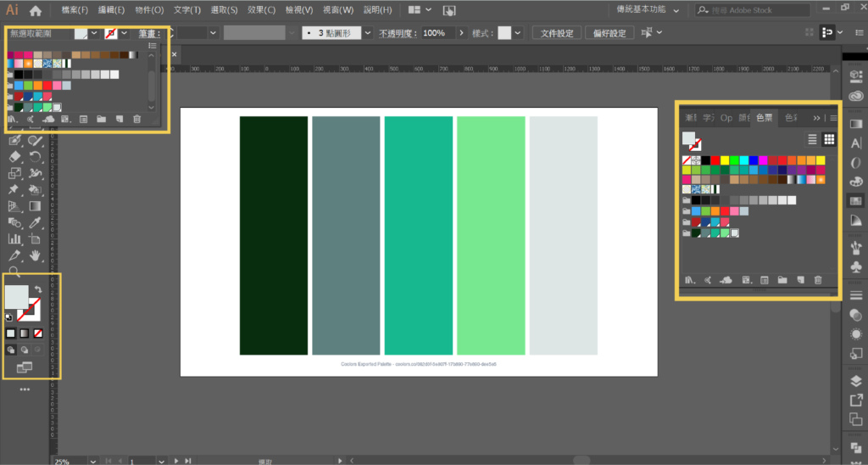Set paint mode to None below fill box
Screen dimensions: 868x465
(x=38, y=333)
